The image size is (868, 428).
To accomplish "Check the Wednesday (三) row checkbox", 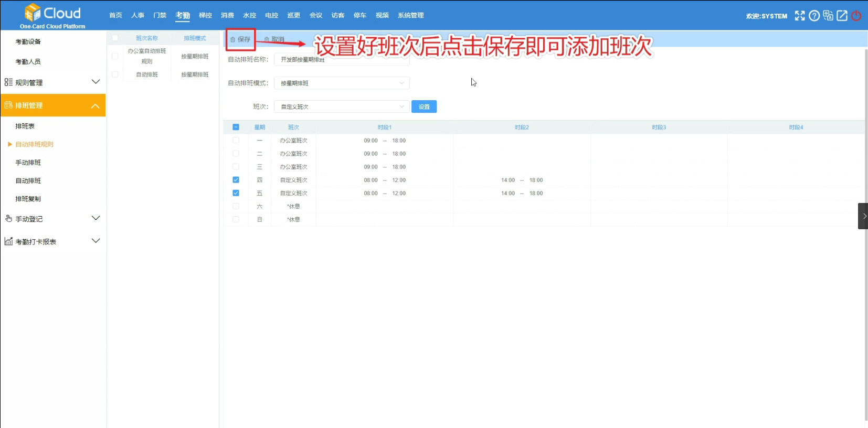I will pos(236,166).
